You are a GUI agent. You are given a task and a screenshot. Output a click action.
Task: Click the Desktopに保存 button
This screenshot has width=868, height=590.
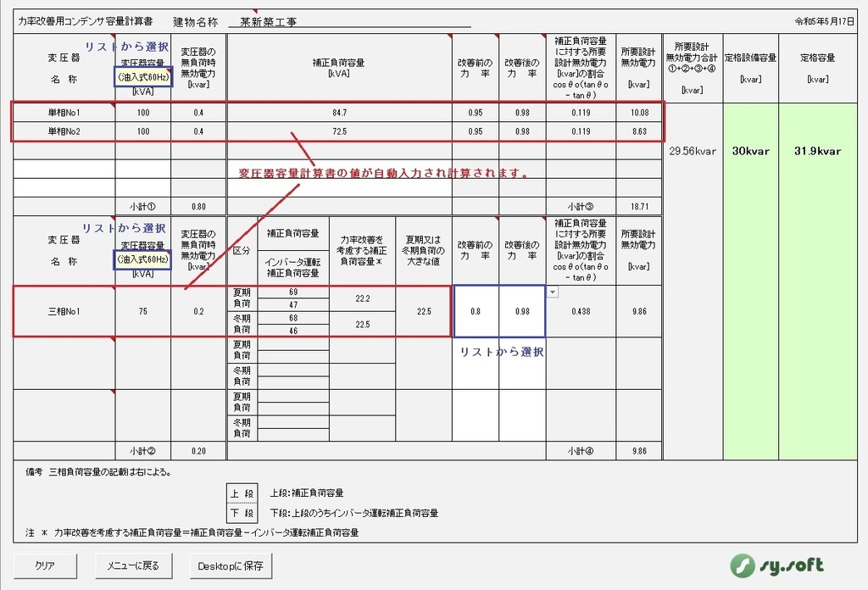coord(231,565)
